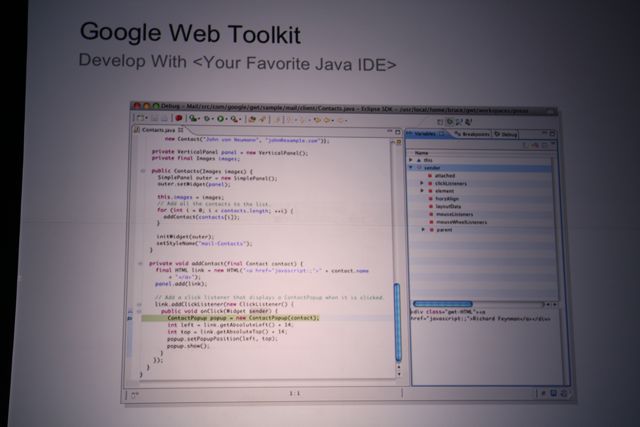Click the New Java Package icon
The height and width of the screenshot is (427, 640).
pyautogui.click(x=252, y=119)
